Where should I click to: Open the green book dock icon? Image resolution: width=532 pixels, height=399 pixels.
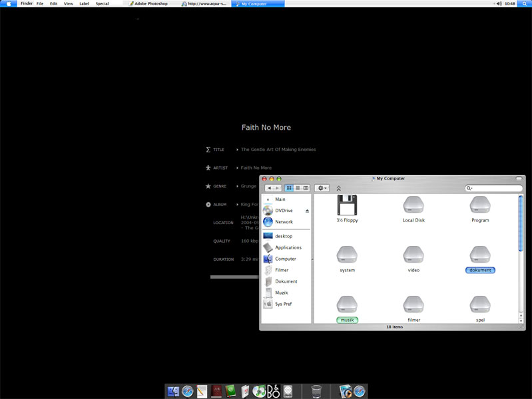tap(231, 391)
